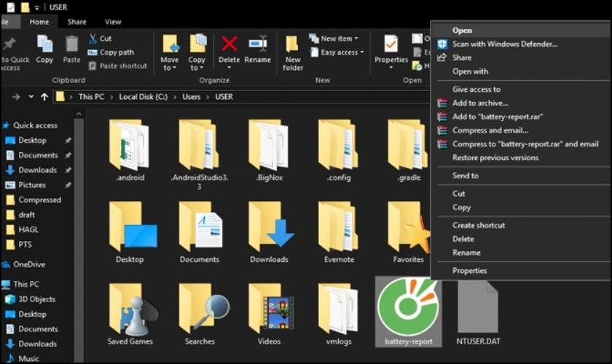This screenshot has width=612, height=364.
Task: Click the Up one level arrow
Action: click(44, 97)
